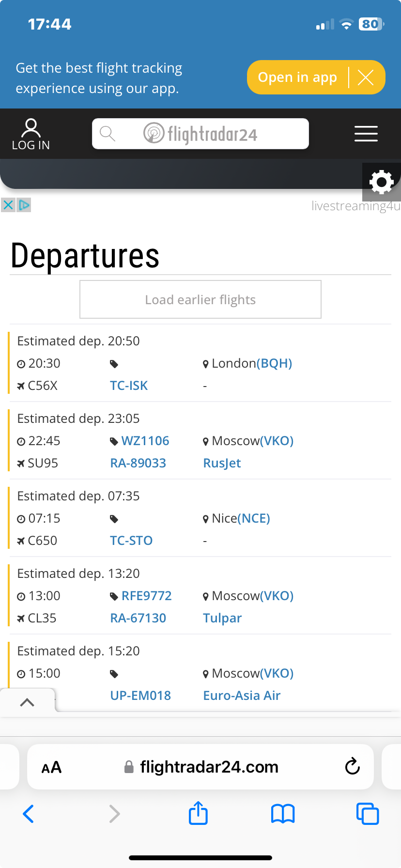The width and height of the screenshot is (401, 868).
Task: Open Safari bookmarks icon
Action: (283, 814)
